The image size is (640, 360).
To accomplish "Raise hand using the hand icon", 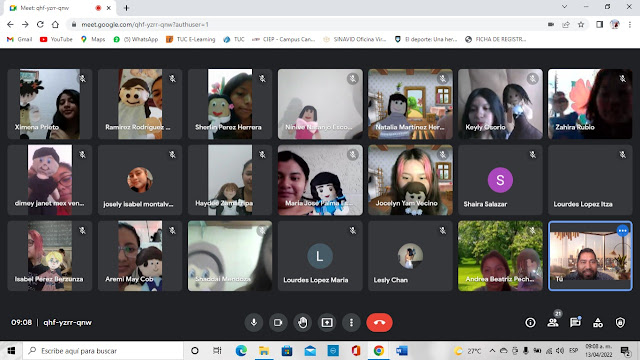I will 302,322.
